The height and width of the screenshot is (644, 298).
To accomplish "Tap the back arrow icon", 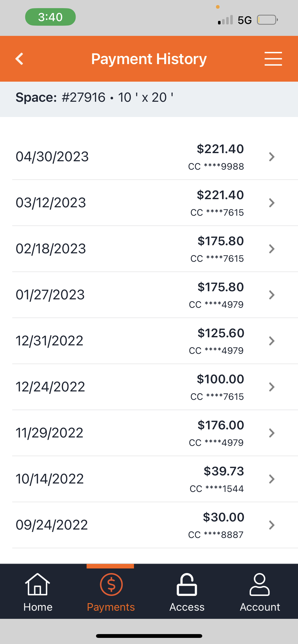I will click(19, 59).
